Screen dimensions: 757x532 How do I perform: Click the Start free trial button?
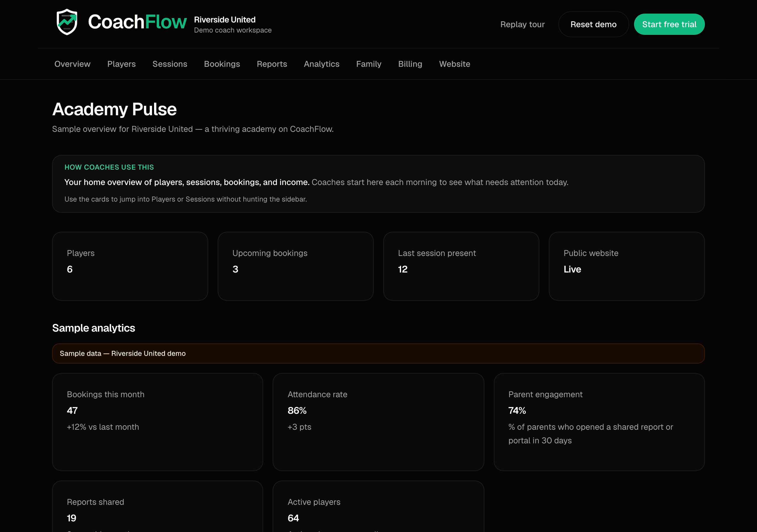(669, 25)
